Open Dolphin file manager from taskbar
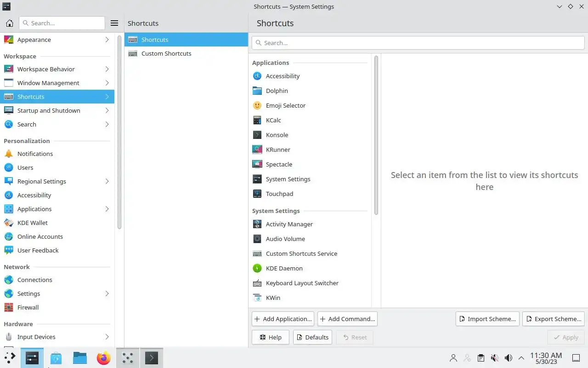 [80, 357]
